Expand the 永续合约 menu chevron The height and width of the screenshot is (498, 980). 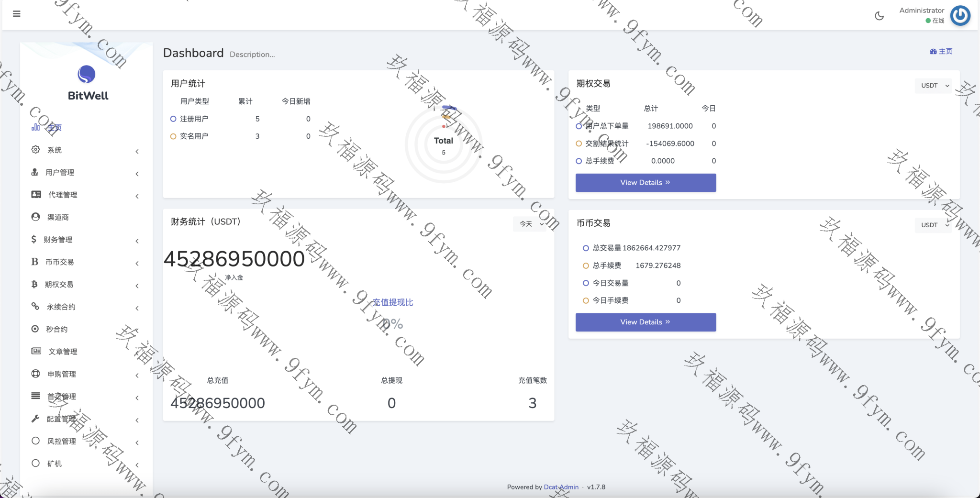tap(137, 308)
